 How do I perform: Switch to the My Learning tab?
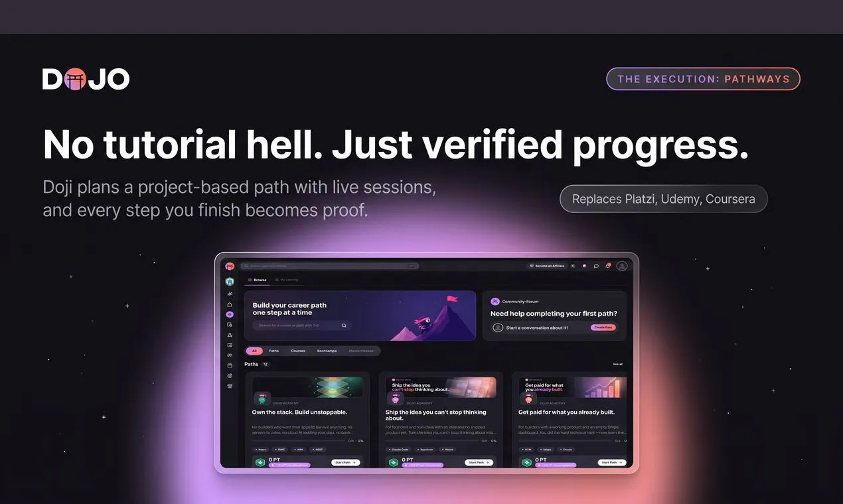point(286,280)
